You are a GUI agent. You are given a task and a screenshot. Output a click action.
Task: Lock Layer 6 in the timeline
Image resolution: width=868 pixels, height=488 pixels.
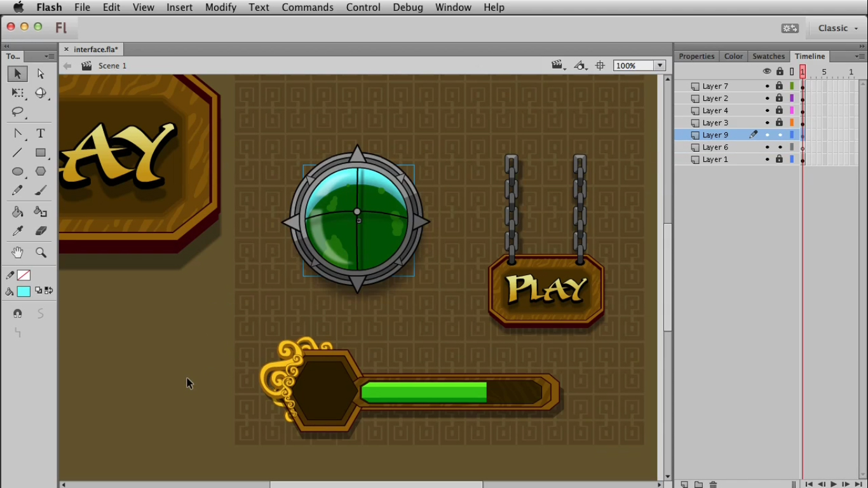point(779,147)
